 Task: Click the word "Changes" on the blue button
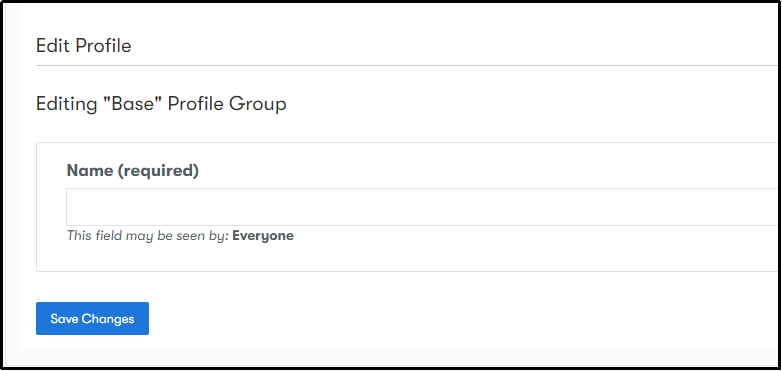point(108,319)
